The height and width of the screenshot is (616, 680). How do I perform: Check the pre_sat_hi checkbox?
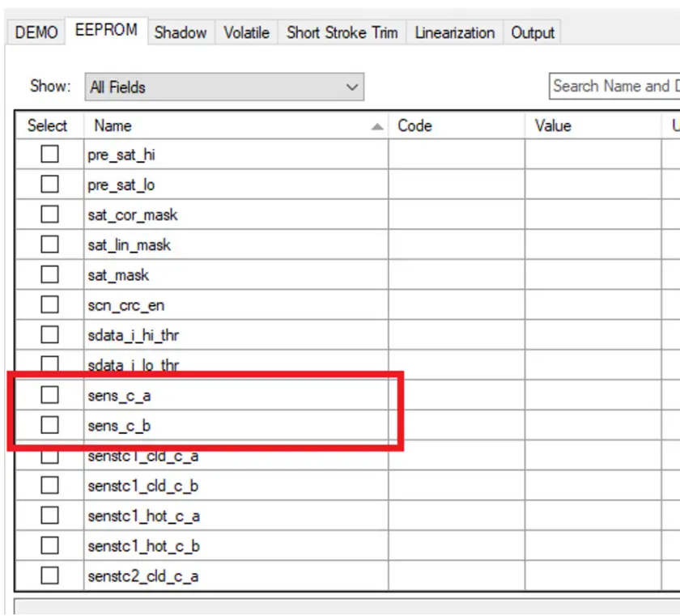click(x=50, y=155)
